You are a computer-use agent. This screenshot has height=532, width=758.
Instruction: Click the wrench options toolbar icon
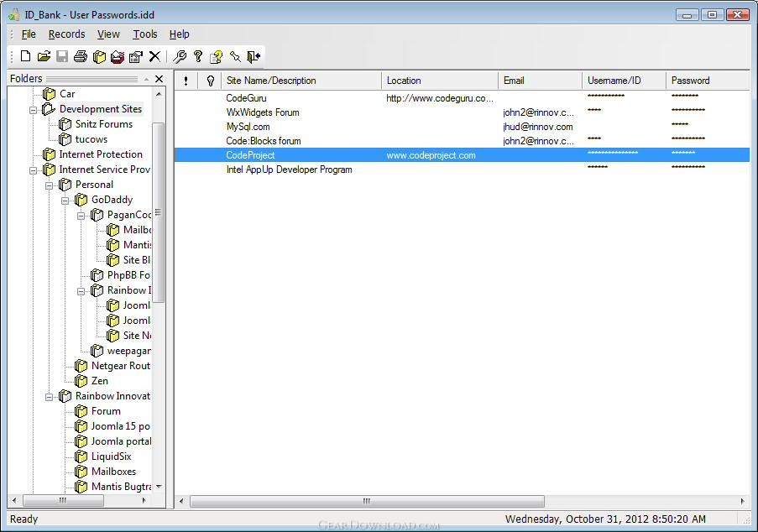(x=180, y=56)
